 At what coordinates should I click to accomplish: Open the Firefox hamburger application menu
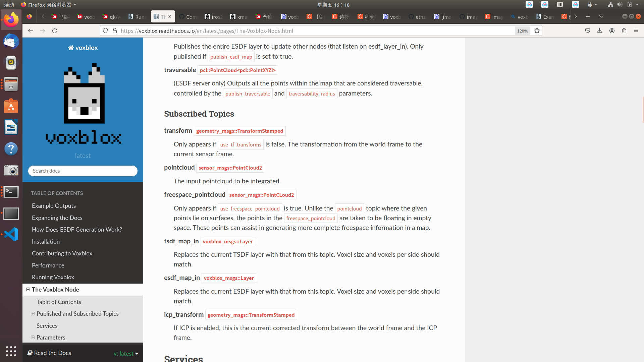click(636, 31)
